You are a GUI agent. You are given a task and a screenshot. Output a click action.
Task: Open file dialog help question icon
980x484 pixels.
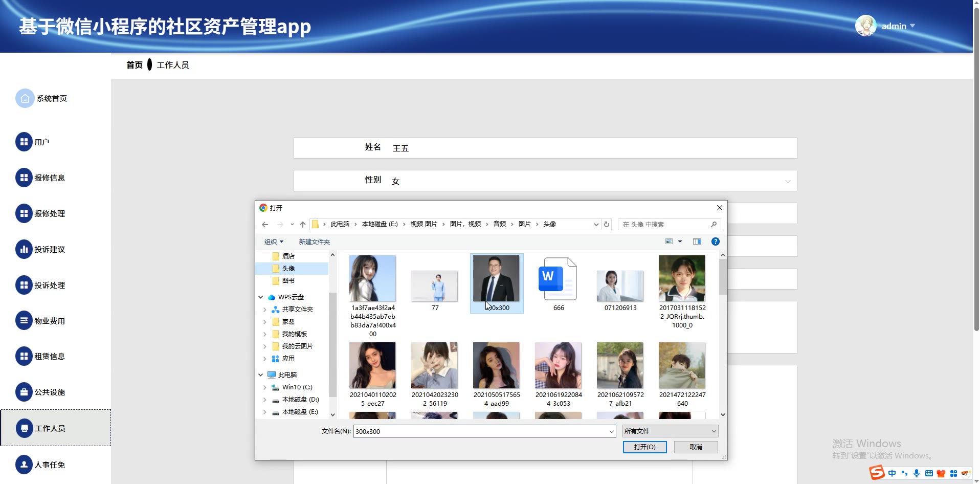click(x=716, y=241)
